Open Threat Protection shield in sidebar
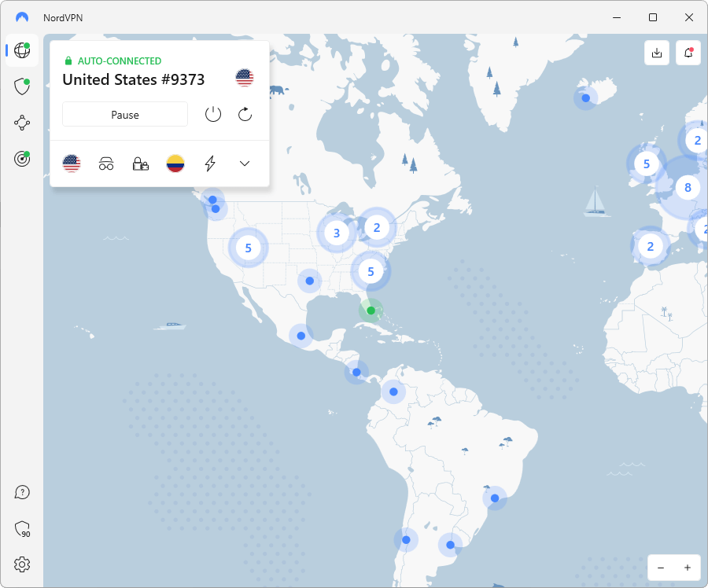The height and width of the screenshot is (588, 708). pos(22,86)
